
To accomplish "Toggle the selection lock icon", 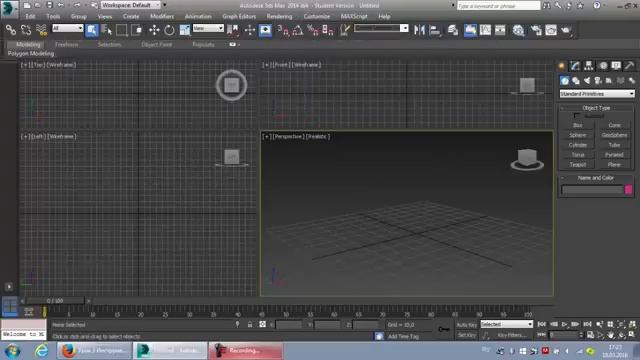I will click(250, 324).
